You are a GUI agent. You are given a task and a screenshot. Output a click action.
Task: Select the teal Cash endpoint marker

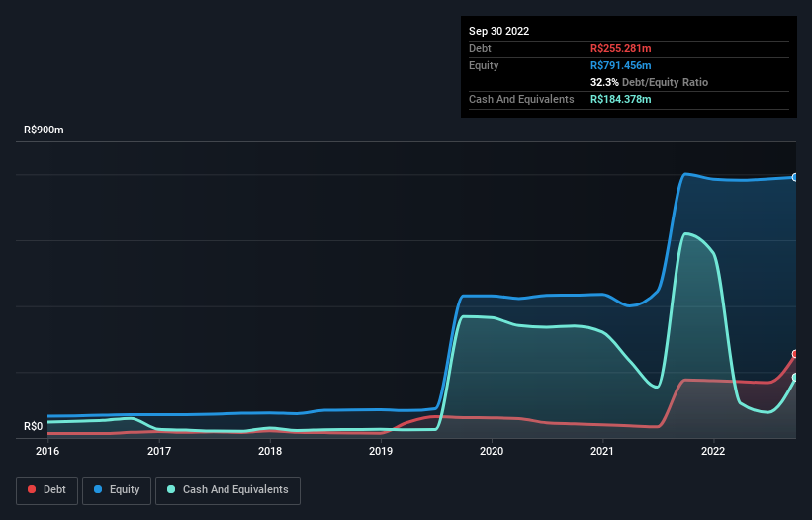click(x=795, y=378)
